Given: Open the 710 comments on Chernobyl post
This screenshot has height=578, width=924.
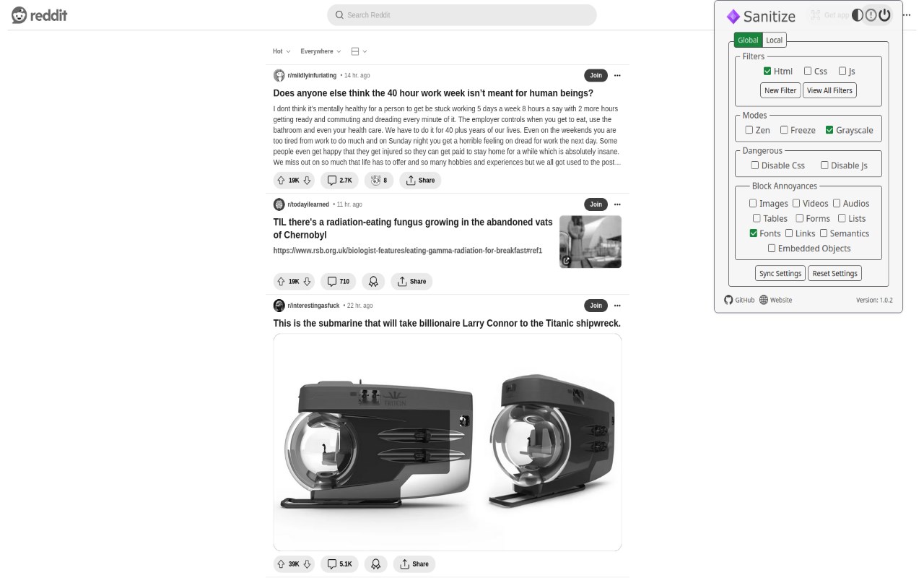Looking at the screenshot, I should [x=339, y=282].
